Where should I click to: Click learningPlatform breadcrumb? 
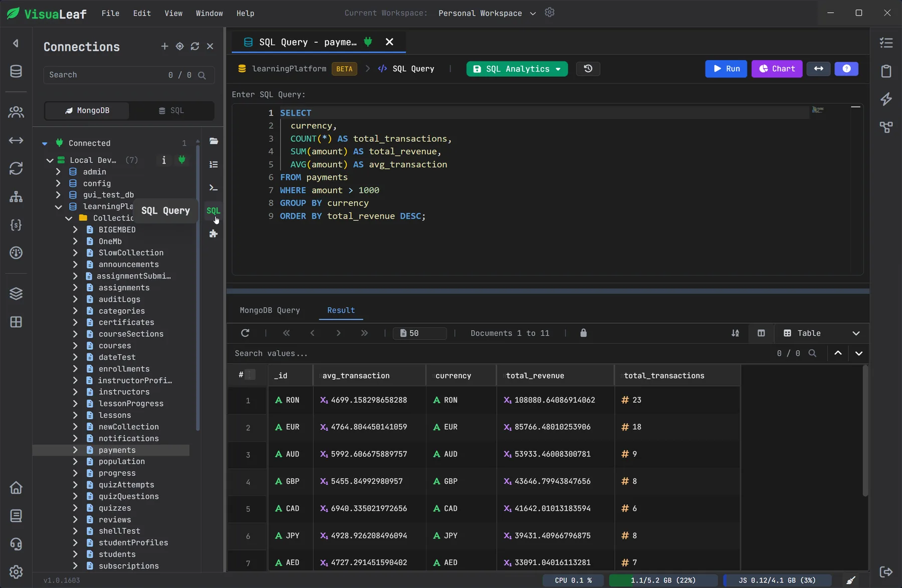tap(289, 69)
